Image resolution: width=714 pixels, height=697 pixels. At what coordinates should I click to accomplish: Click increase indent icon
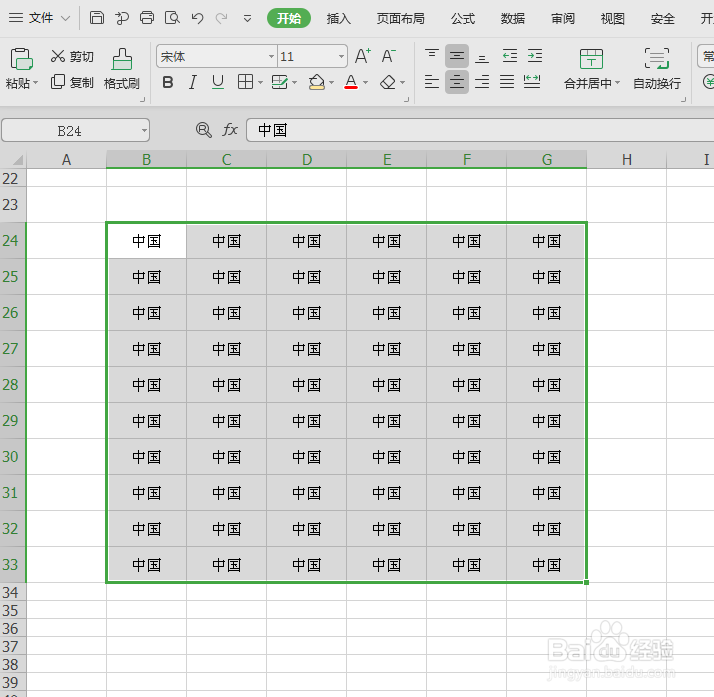[x=535, y=56]
